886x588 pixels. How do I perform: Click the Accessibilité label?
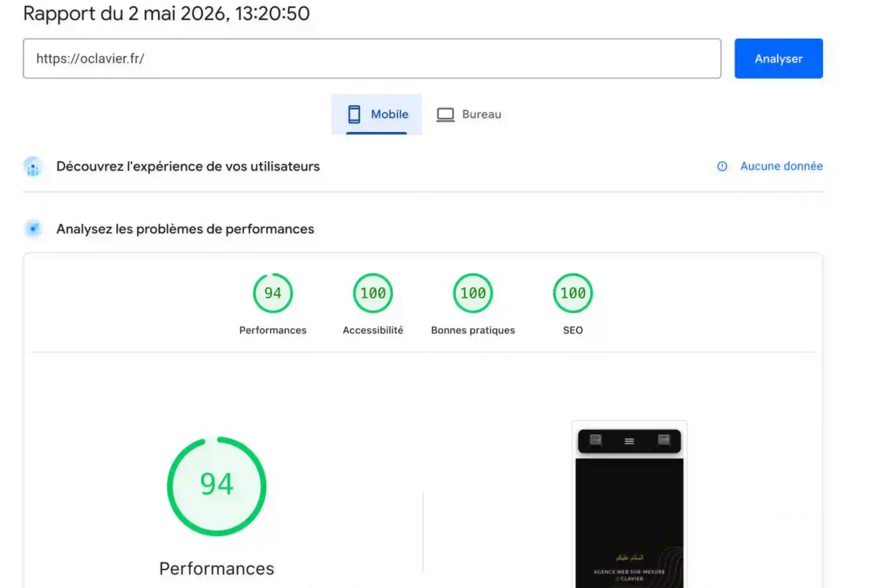[373, 330]
